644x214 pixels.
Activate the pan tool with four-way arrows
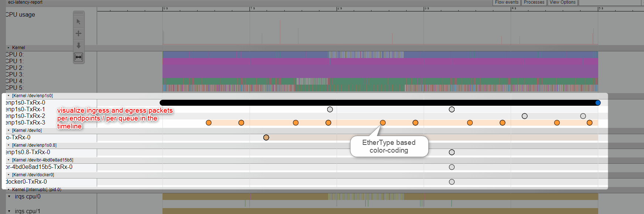[79, 34]
